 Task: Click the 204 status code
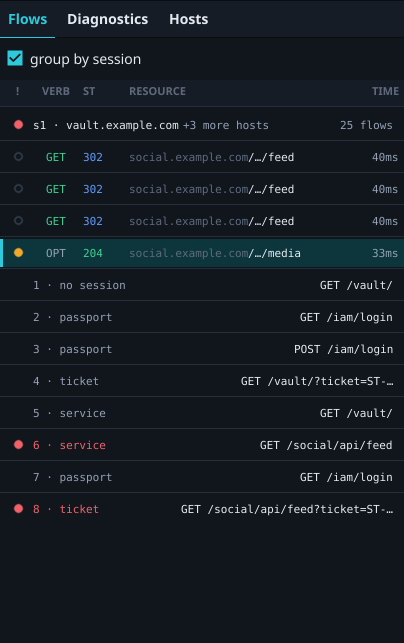pos(93,253)
